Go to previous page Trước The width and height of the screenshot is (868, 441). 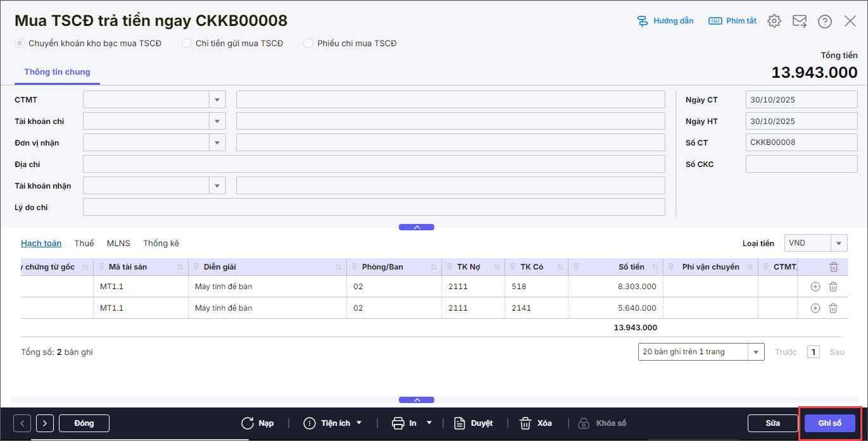click(786, 352)
